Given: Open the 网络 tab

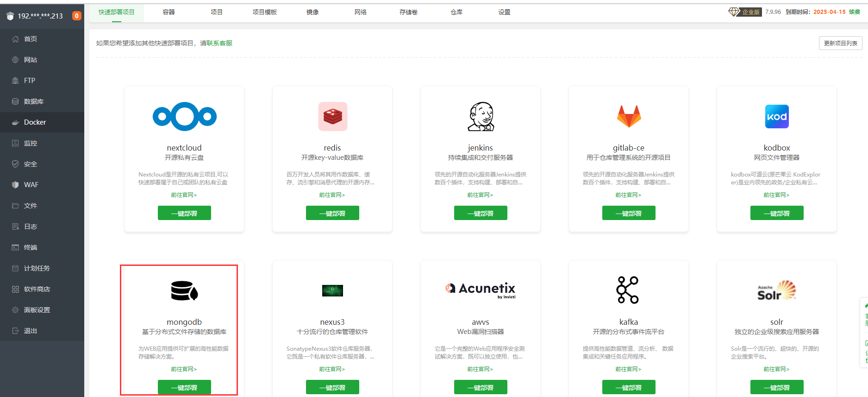Looking at the screenshot, I should (360, 12).
